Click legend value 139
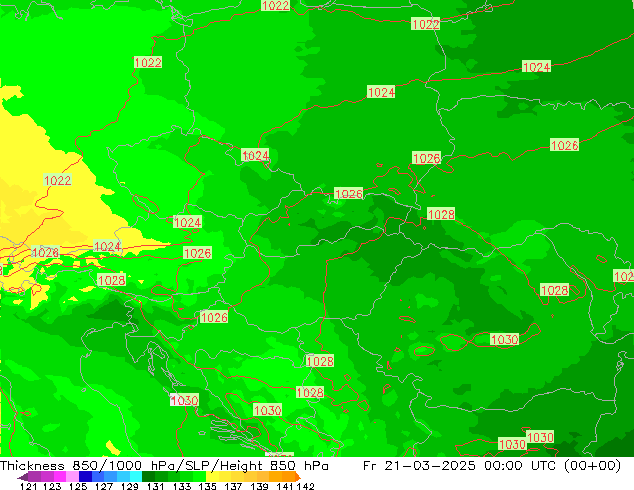 (259, 486)
